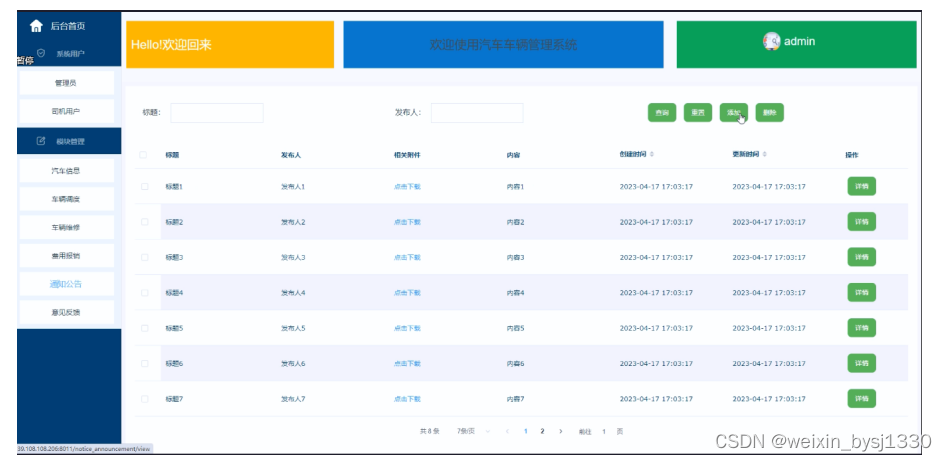Viewport: 947px width, 461px height.
Task: Check the checkbox for row 标题5
Action: (x=144, y=328)
